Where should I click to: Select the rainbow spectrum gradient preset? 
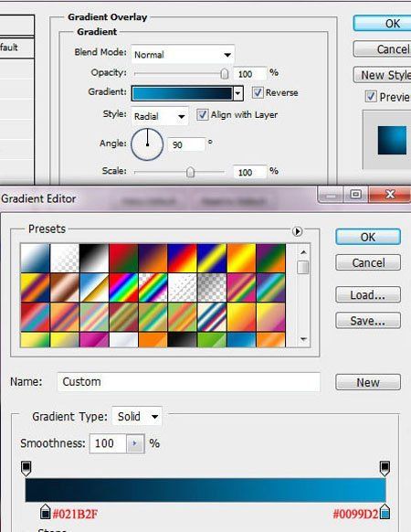coord(123,287)
